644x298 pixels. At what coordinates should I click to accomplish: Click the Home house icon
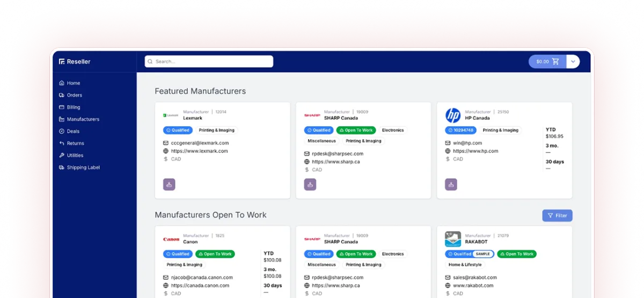pos(62,83)
